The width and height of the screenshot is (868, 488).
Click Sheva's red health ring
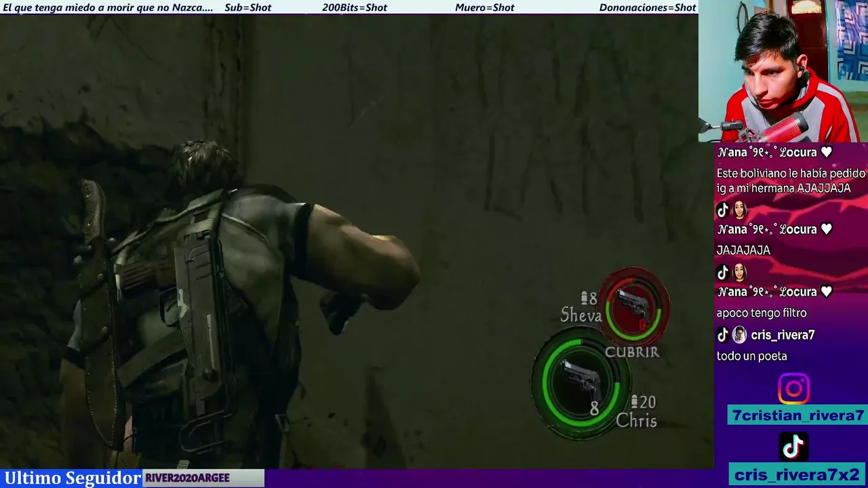635,305
